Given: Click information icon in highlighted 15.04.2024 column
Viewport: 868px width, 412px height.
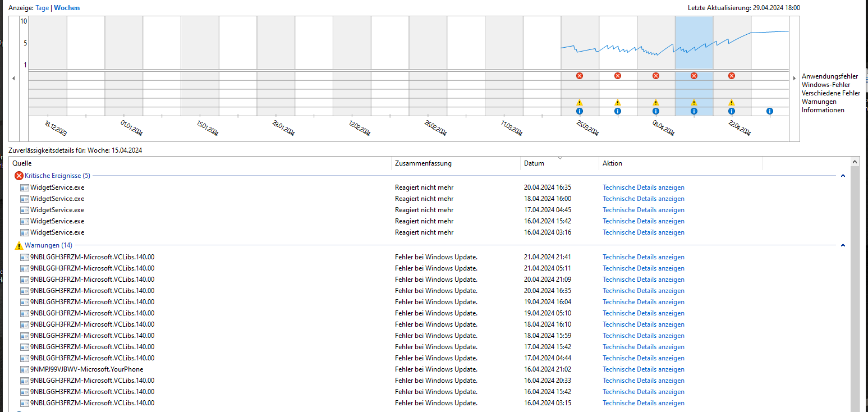Looking at the screenshot, I should (694, 111).
